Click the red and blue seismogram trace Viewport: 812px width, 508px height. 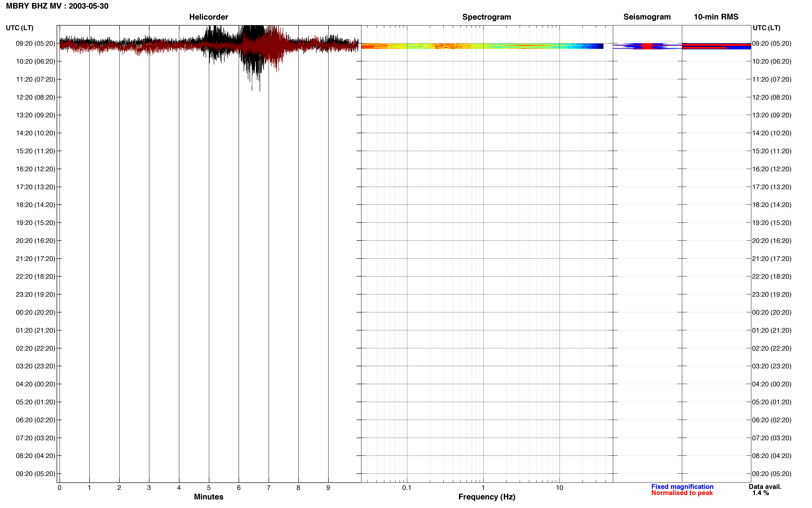click(647, 46)
